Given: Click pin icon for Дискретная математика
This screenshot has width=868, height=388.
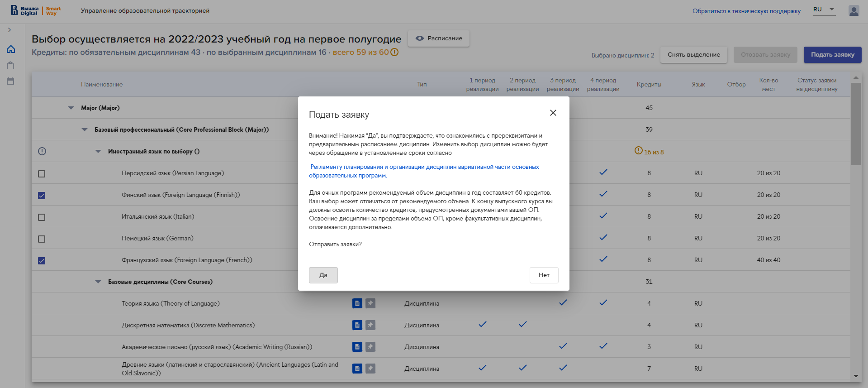Looking at the screenshot, I should coord(370,325).
